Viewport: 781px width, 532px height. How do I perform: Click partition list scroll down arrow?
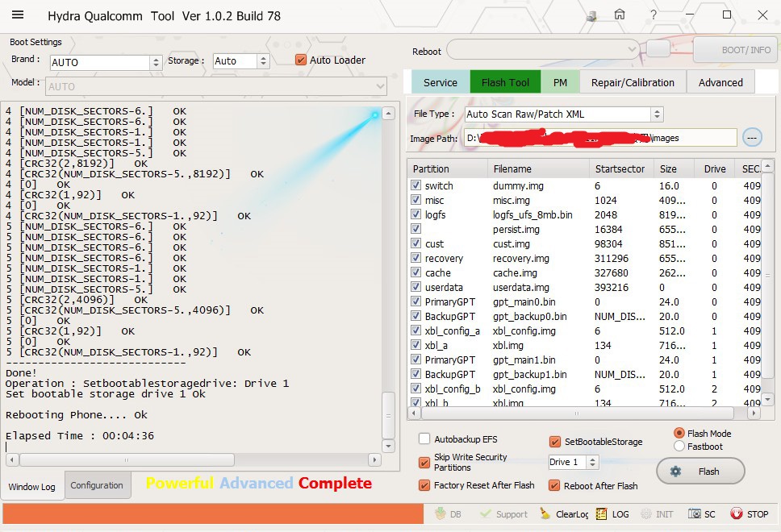point(767,399)
